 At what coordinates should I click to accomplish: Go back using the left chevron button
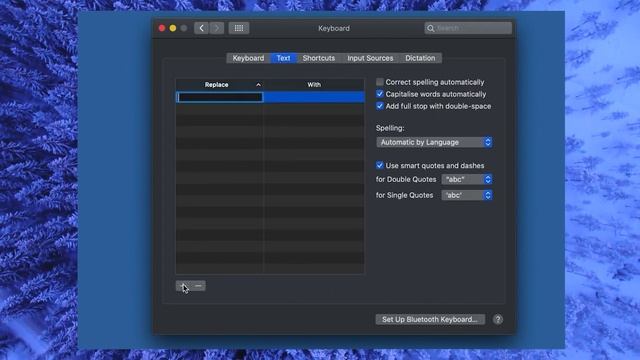coord(201,28)
